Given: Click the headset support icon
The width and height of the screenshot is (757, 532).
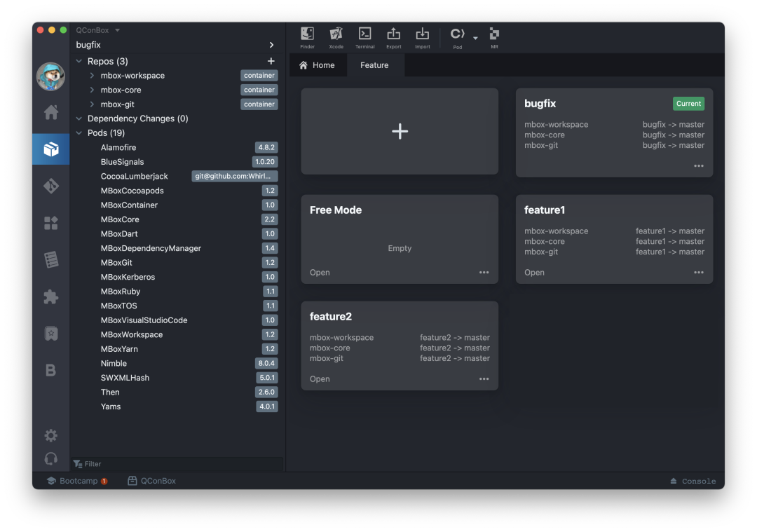Looking at the screenshot, I should tap(51, 458).
